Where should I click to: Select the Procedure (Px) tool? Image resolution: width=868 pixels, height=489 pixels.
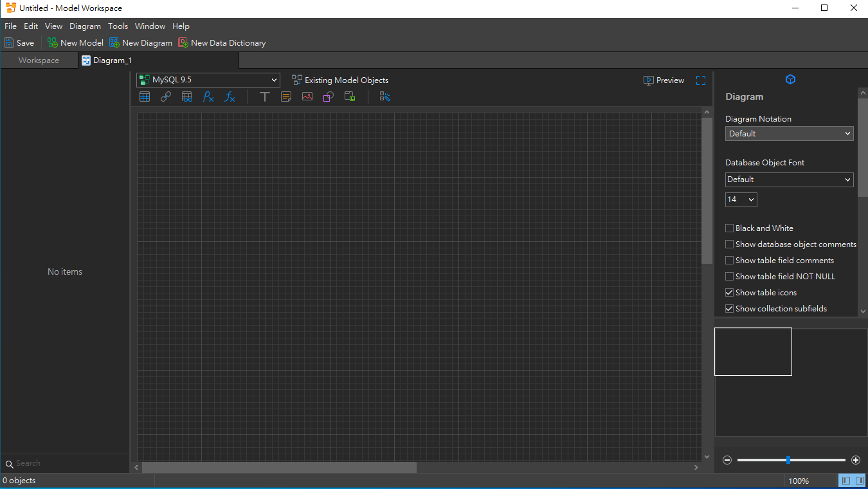208,97
